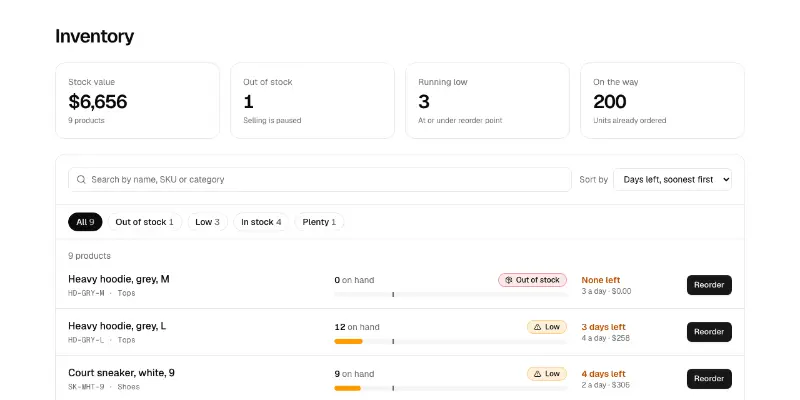Click the Low warning icon for Court sneaker
Image resolution: width=800 pixels, height=400 pixels.
pos(537,374)
